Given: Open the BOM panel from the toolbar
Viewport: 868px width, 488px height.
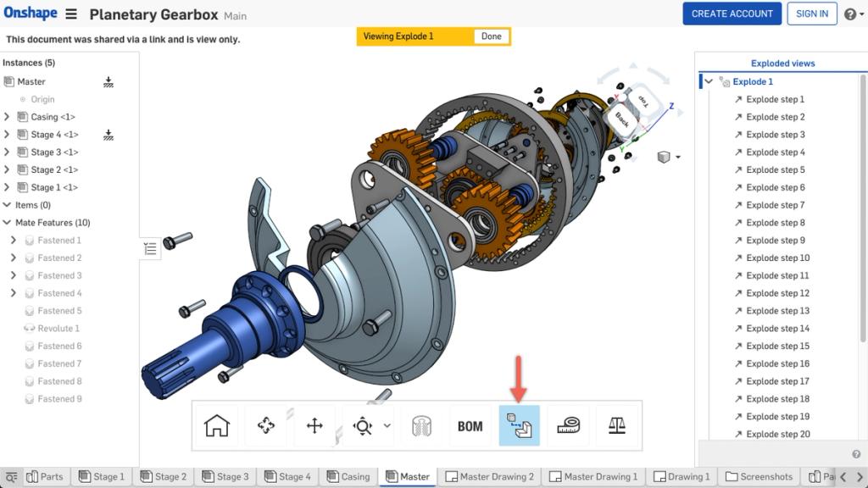Looking at the screenshot, I should pyautogui.click(x=470, y=425).
